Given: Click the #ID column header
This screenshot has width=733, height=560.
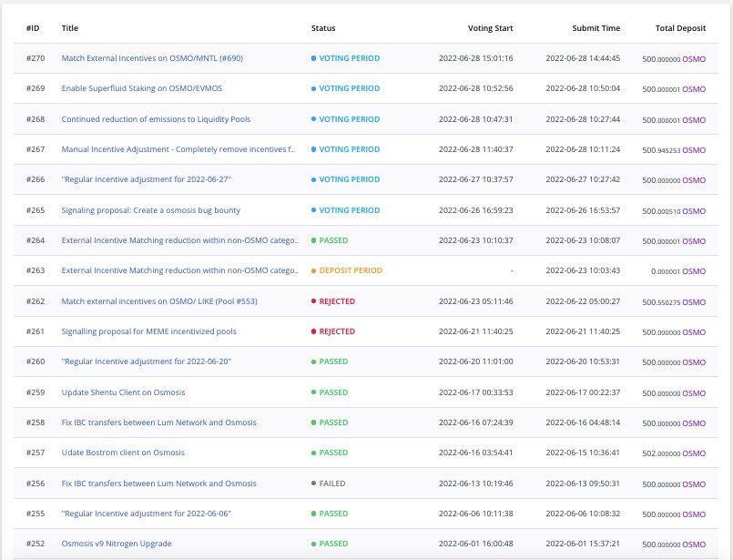Looking at the screenshot, I should click(x=33, y=28).
